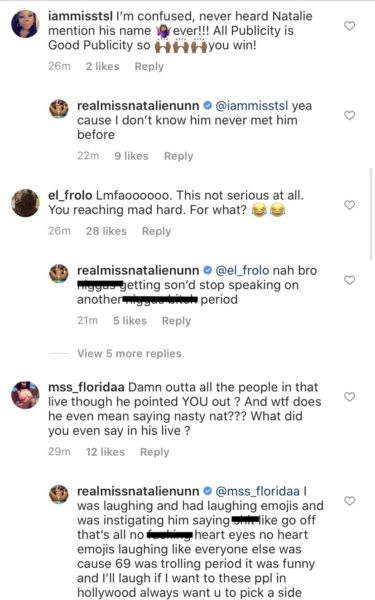Heart mss_floridaa's comment
This screenshot has width=375, height=600.
[349, 396]
